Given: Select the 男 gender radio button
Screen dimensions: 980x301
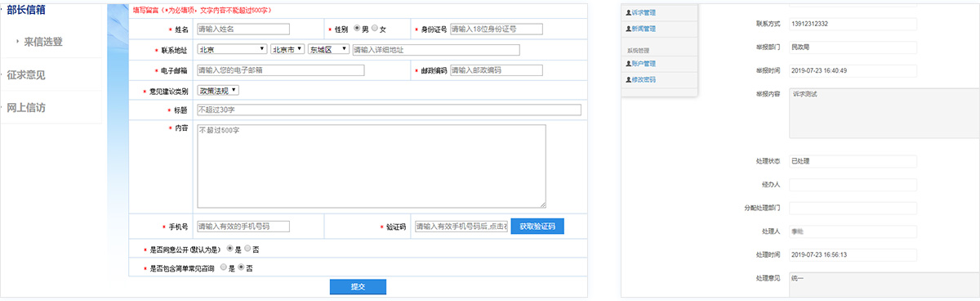Looking at the screenshot, I should [356, 29].
